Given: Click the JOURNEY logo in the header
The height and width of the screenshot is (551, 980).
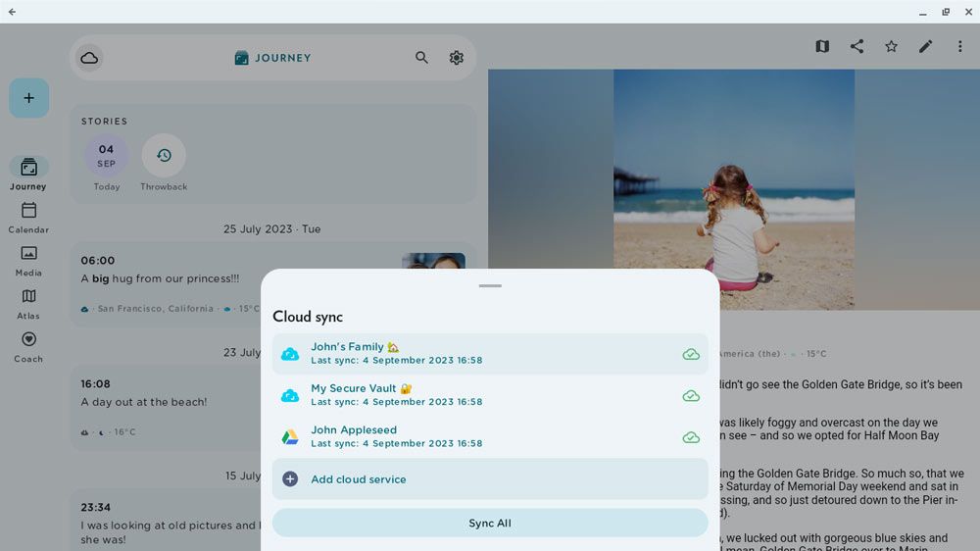Looking at the screenshot, I should click(272, 58).
